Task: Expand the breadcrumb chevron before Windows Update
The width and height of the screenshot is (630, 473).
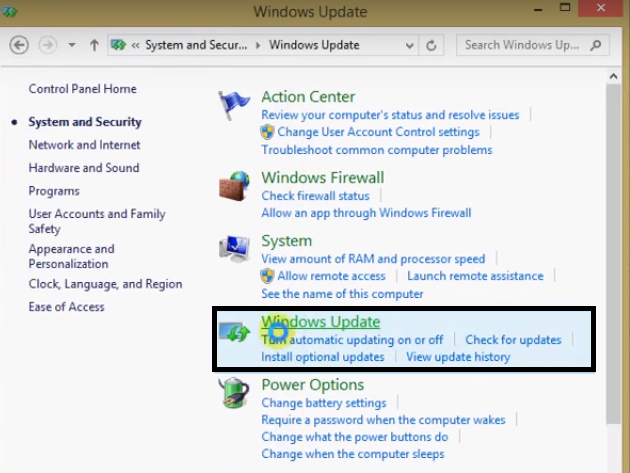Action: click(260, 45)
